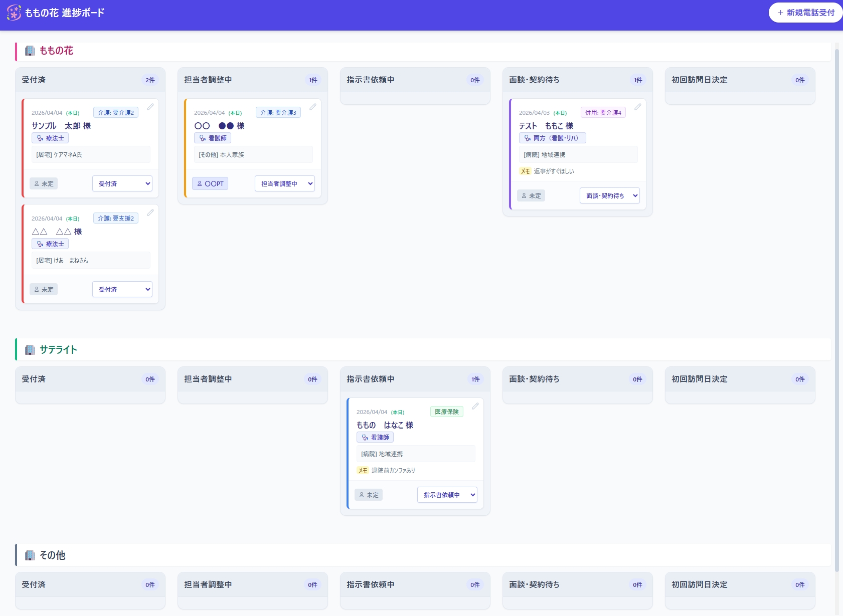Viewport: 843px width, 616px height.
Task: Click the 医療保険 tag on はなこ card
Action: (446, 412)
